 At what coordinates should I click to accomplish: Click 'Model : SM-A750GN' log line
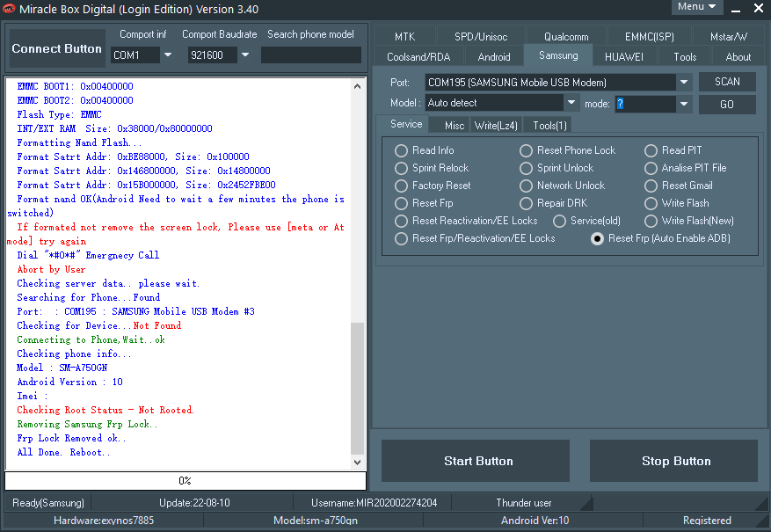coord(62,368)
